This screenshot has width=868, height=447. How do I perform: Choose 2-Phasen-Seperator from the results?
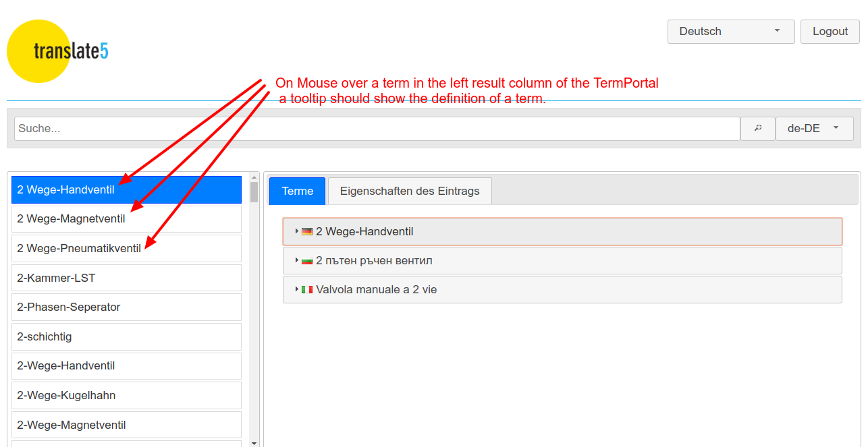(126, 307)
